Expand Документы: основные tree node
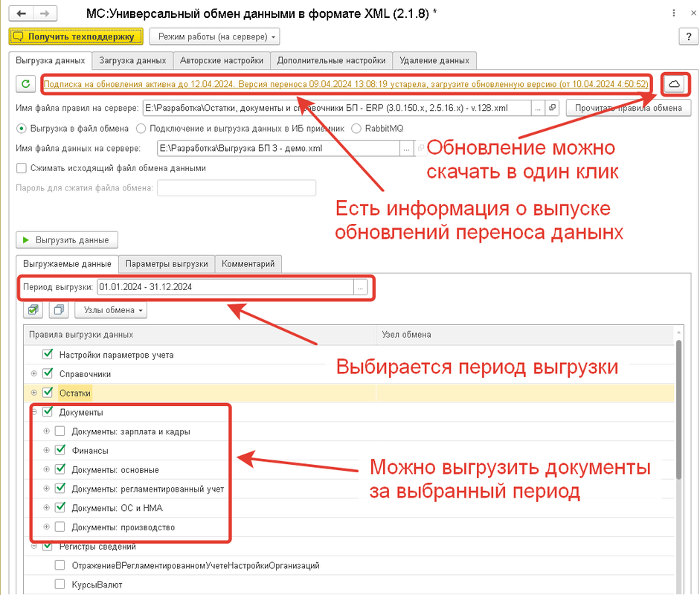Viewport: 700px width, 595px height. [x=48, y=470]
